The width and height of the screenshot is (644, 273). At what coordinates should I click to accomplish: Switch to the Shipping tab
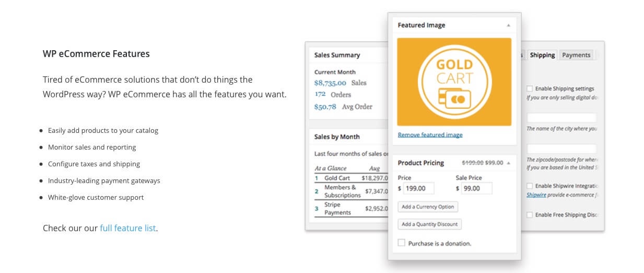coord(542,55)
